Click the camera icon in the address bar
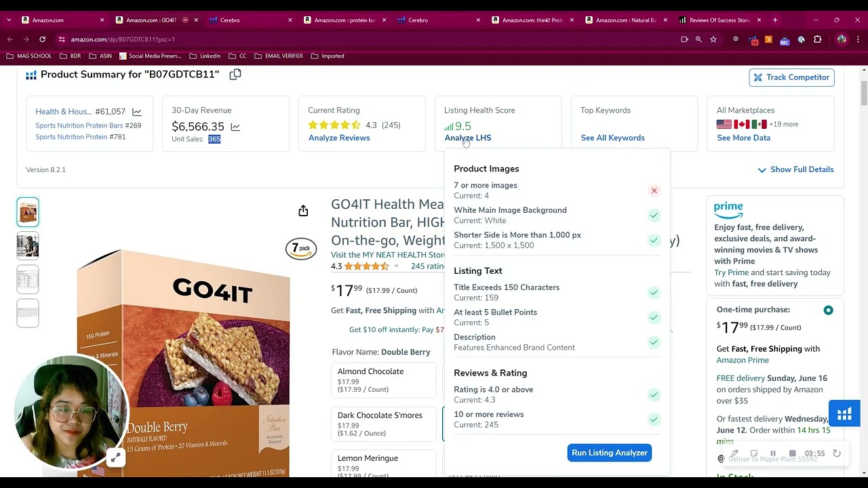This screenshot has height=488, width=868. 684,39
